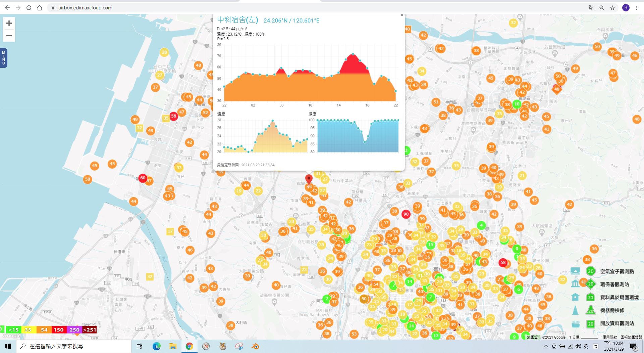Select the yellow 21 marker

click(x=522, y=175)
